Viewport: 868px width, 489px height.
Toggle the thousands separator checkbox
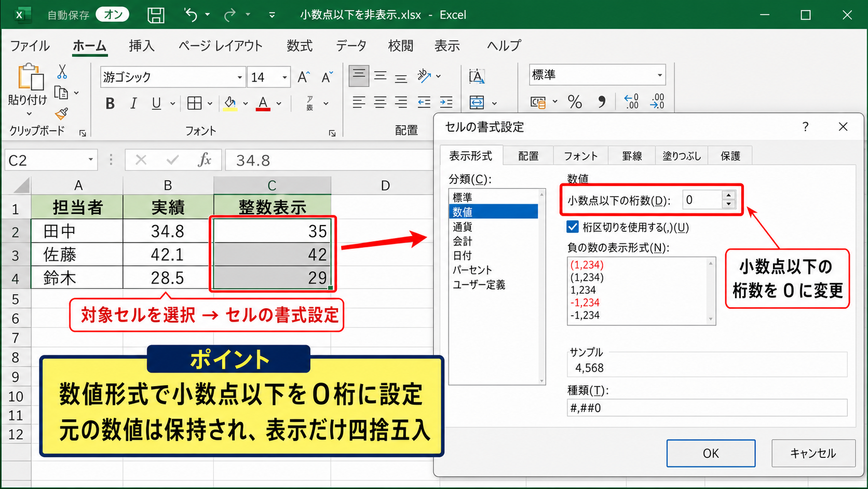point(573,227)
